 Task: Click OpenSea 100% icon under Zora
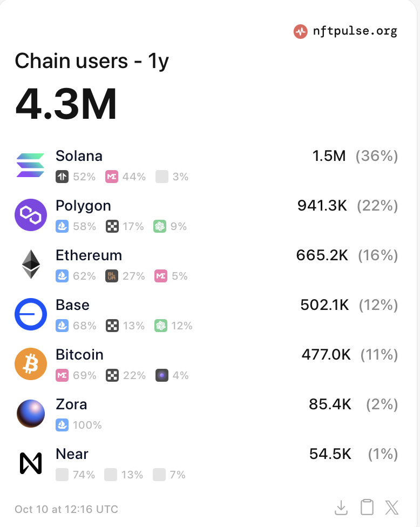pos(62,425)
